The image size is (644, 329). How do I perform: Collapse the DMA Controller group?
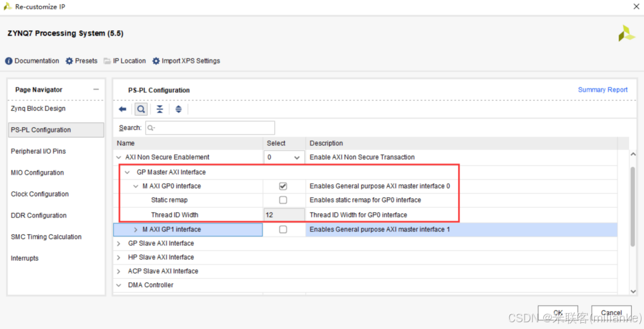tap(119, 285)
